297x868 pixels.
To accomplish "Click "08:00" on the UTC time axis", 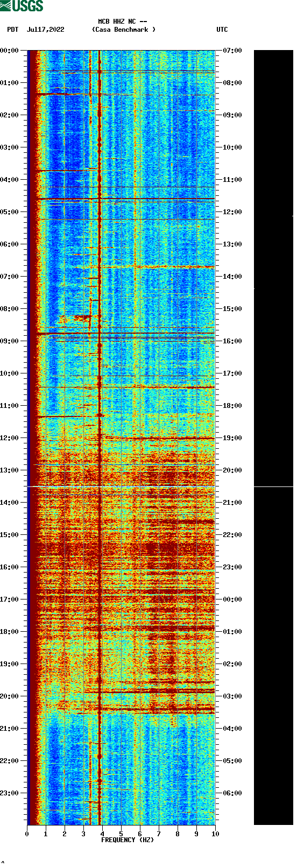I will point(232,83).
